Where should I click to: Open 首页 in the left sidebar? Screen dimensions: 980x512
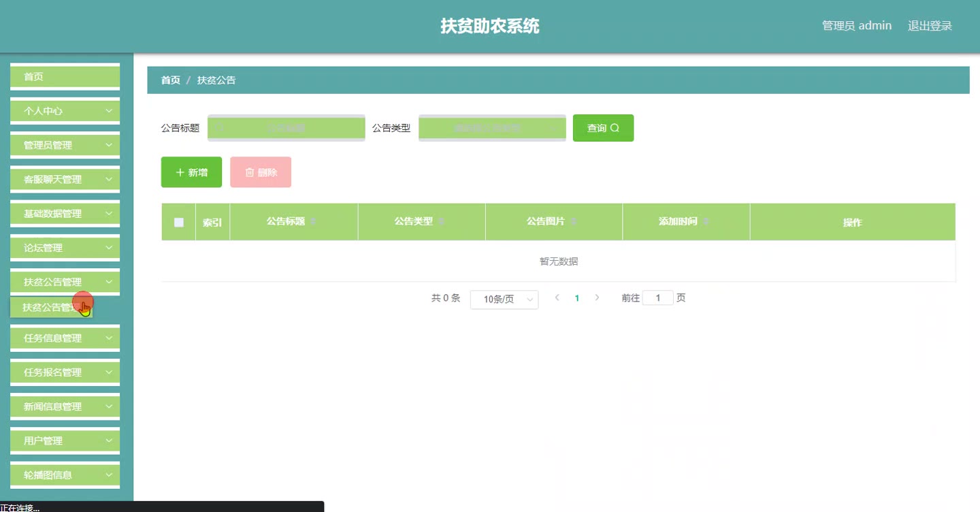coord(65,77)
